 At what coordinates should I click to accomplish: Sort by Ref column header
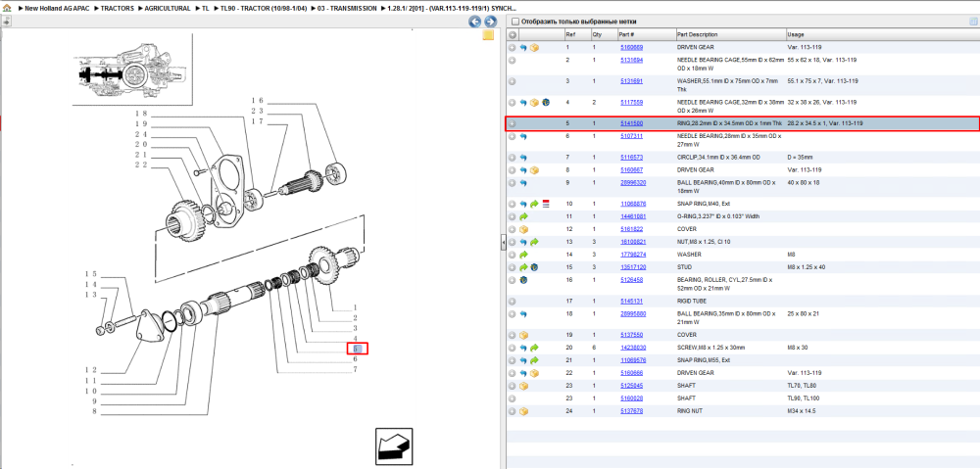tap(570, 34)
